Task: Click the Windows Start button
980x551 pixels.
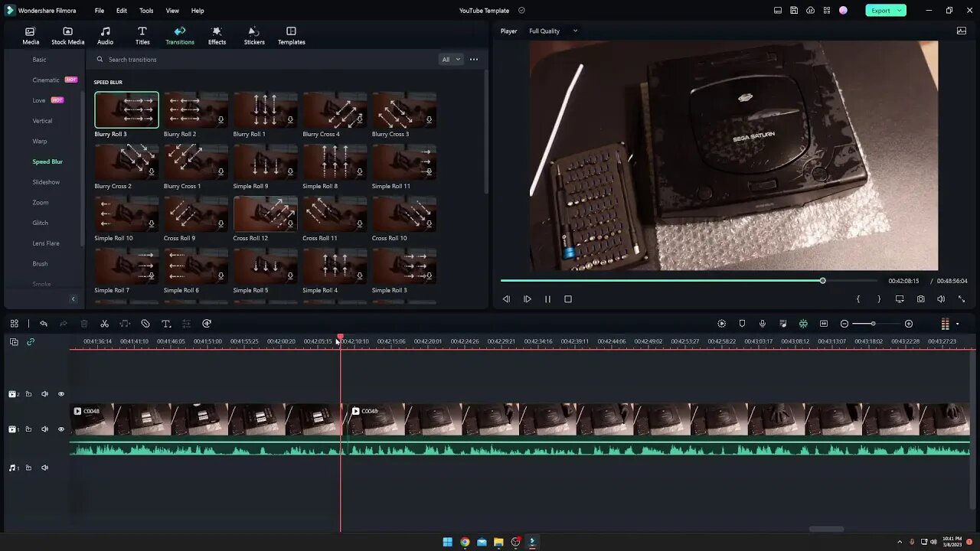Action: [448, 542]
